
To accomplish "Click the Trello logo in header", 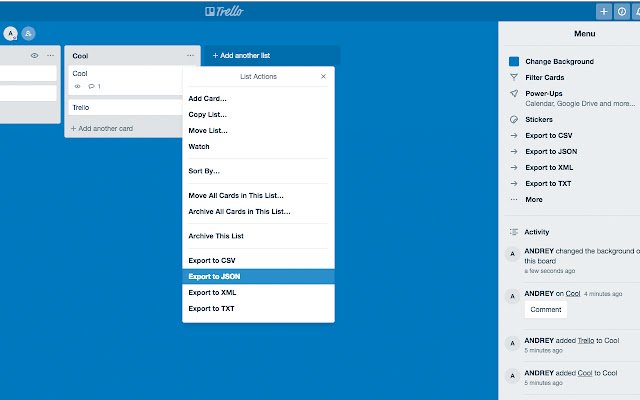I will (224, 11).
